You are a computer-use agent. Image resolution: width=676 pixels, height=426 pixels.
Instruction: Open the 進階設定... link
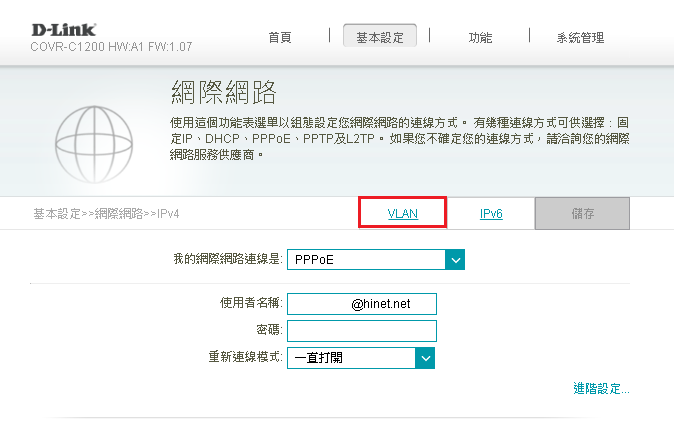[601, 388]
